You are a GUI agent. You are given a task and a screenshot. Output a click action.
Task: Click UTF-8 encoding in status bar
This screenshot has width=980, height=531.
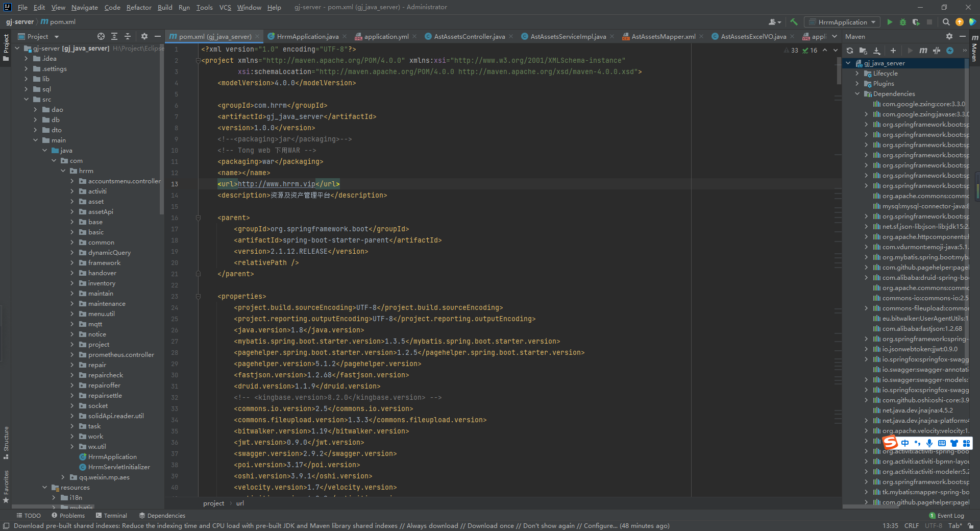click(x=934, y=525)
